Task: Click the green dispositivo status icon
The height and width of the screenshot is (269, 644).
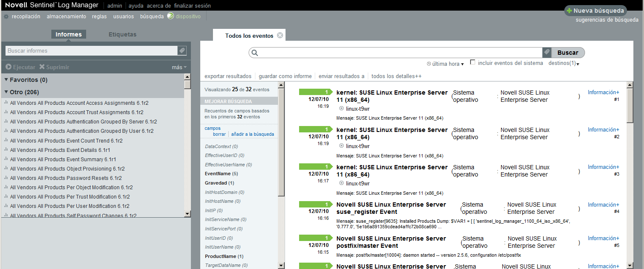Action: tap(170, 16)
